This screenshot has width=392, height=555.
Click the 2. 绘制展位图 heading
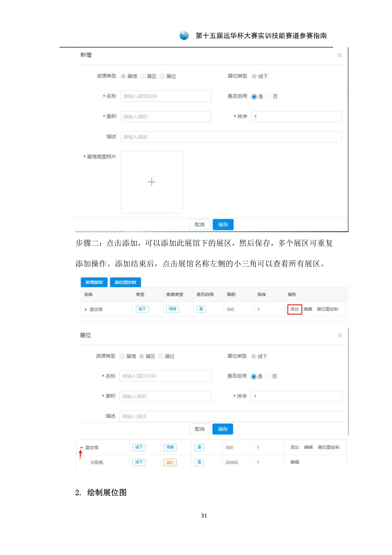coord(101,493)
